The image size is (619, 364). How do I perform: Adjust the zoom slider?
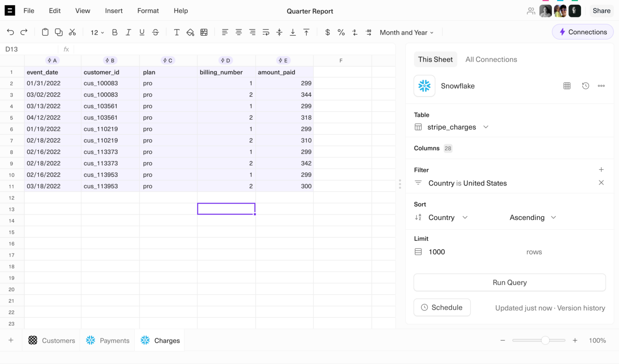coord(545,340)
